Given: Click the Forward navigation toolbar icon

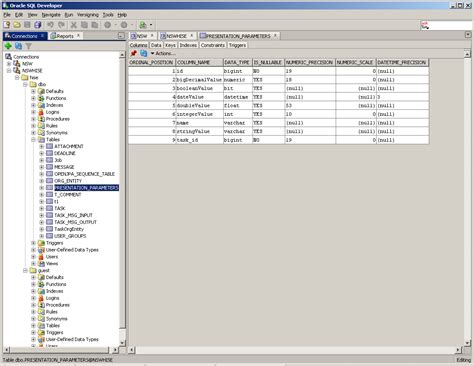Looking at the screenshot, I should coord(124,25).
